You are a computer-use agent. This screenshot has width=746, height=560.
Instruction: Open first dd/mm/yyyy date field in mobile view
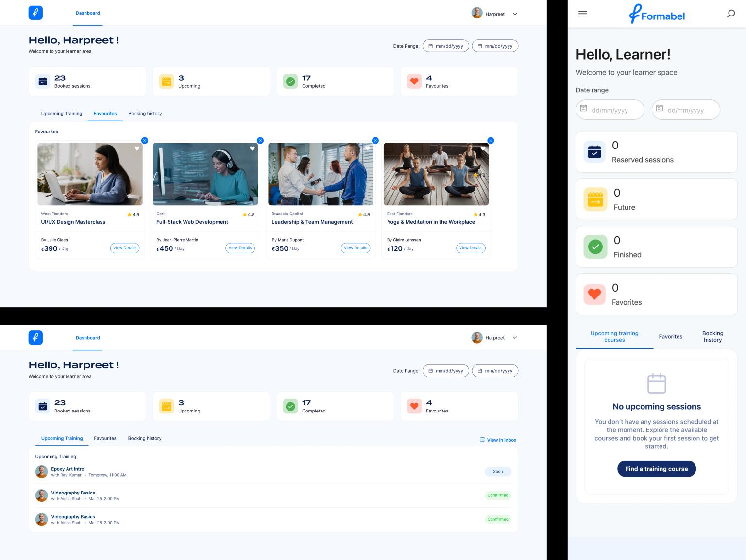click(x=610, y=110)
